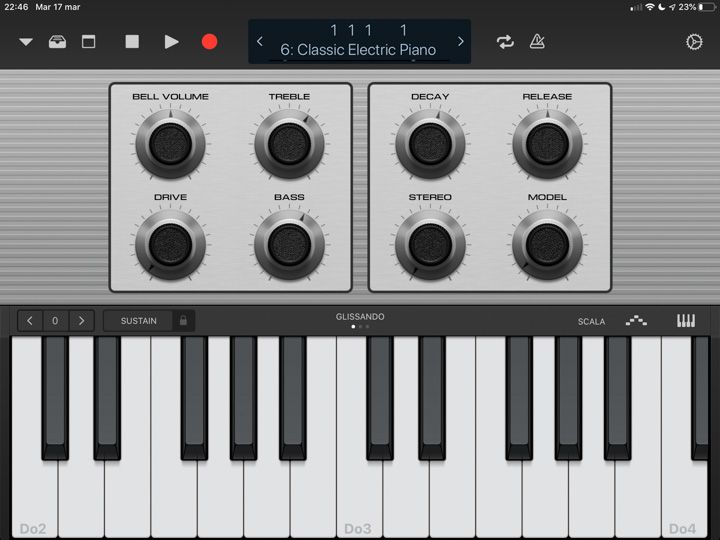Toggle the loop cycle icon
Image resolution: width=720 pixels, height=540 pixels.
(505, 42)
